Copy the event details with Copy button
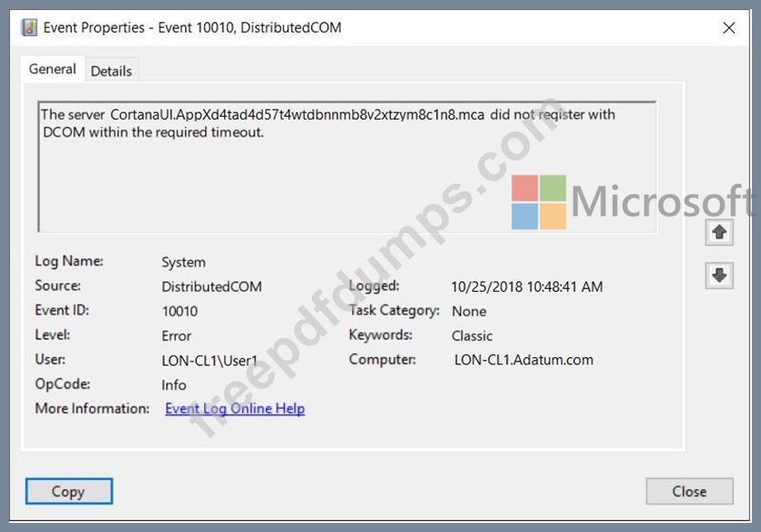 click(69, 491)
